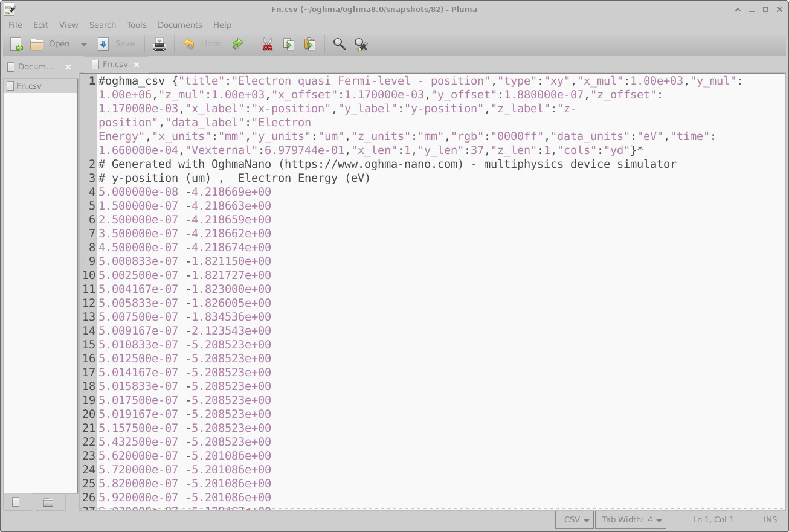The width and height of the screenshot is (789, 532).
Task: Print the document via printer icon
Action: pos(159,44)
